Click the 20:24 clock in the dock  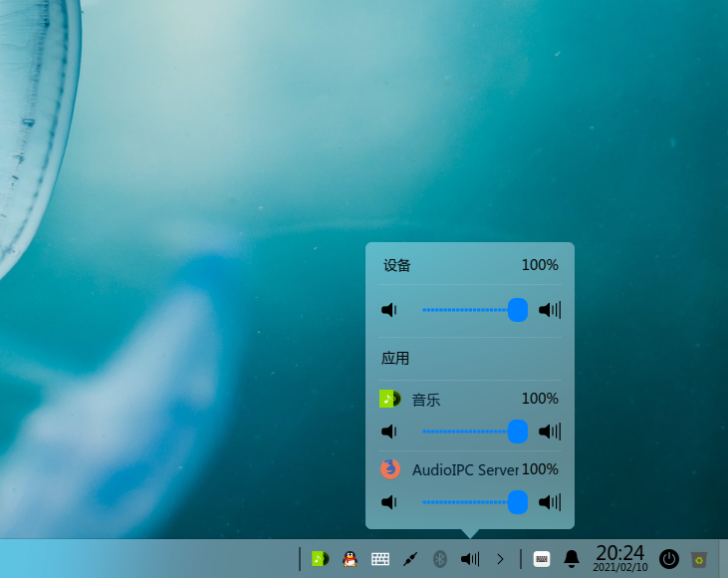click(619, 553)
